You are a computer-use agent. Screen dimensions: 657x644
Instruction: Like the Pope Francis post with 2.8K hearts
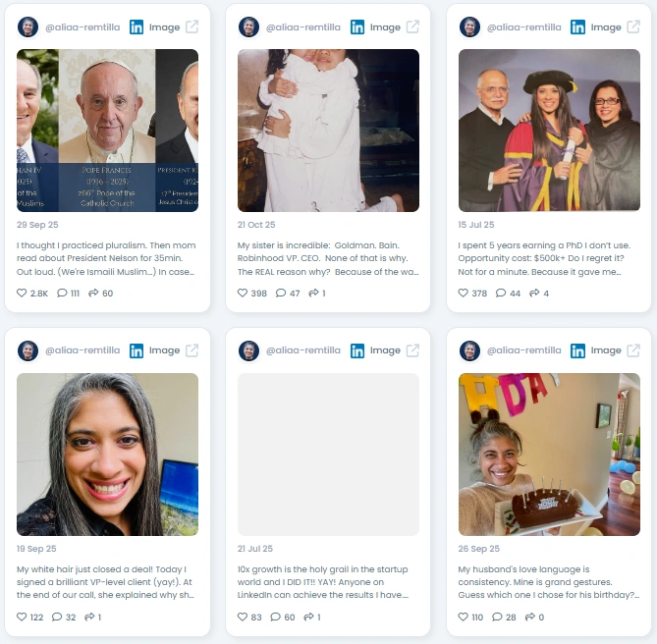pos(22,293)
